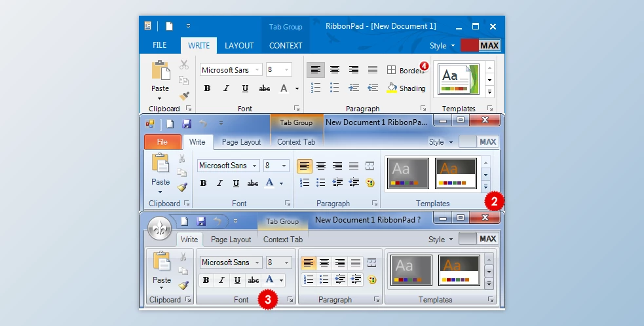Click numbered list icon in the bottom window

click(x=308, y=280)
